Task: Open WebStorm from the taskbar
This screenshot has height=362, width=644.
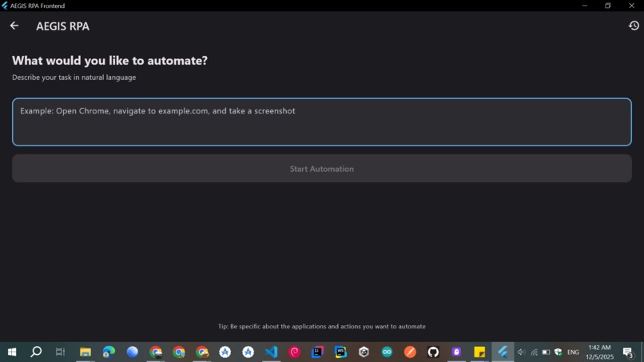Action: pyautogui.click(x=340, y=352)
